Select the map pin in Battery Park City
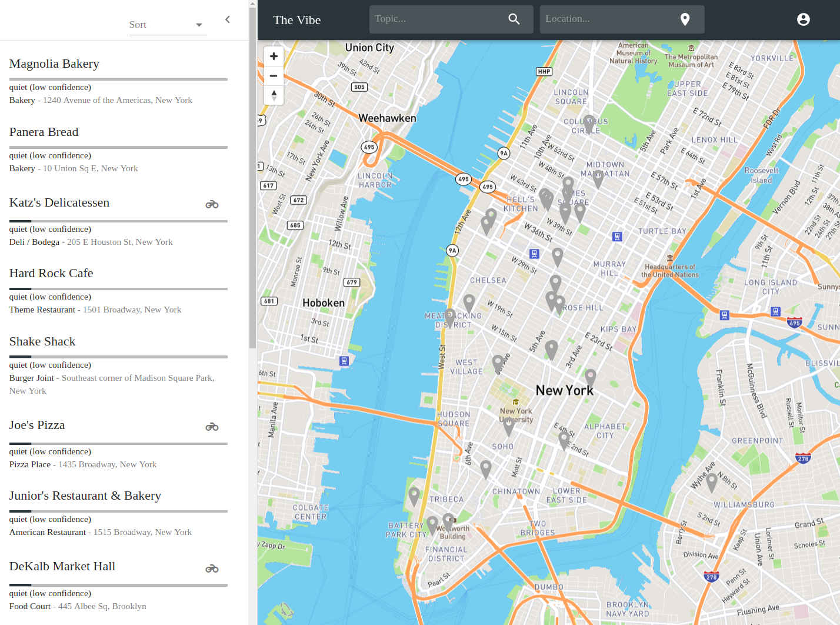 pos(432,526)
